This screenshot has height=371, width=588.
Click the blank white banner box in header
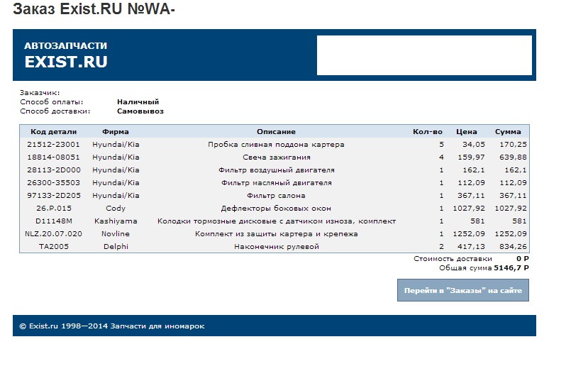click(424, 55)
